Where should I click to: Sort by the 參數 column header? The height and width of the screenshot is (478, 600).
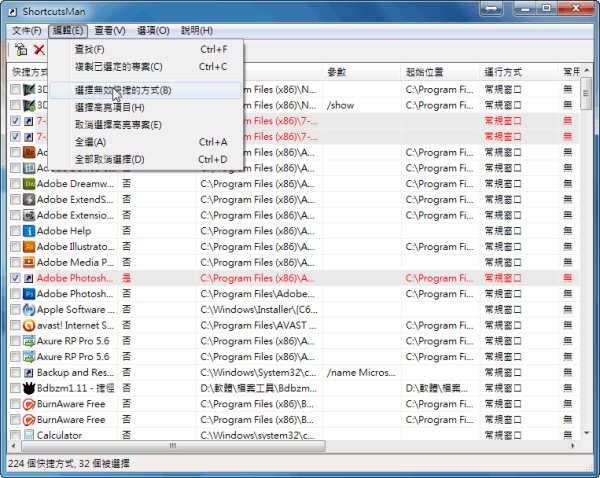pos(362,72)
